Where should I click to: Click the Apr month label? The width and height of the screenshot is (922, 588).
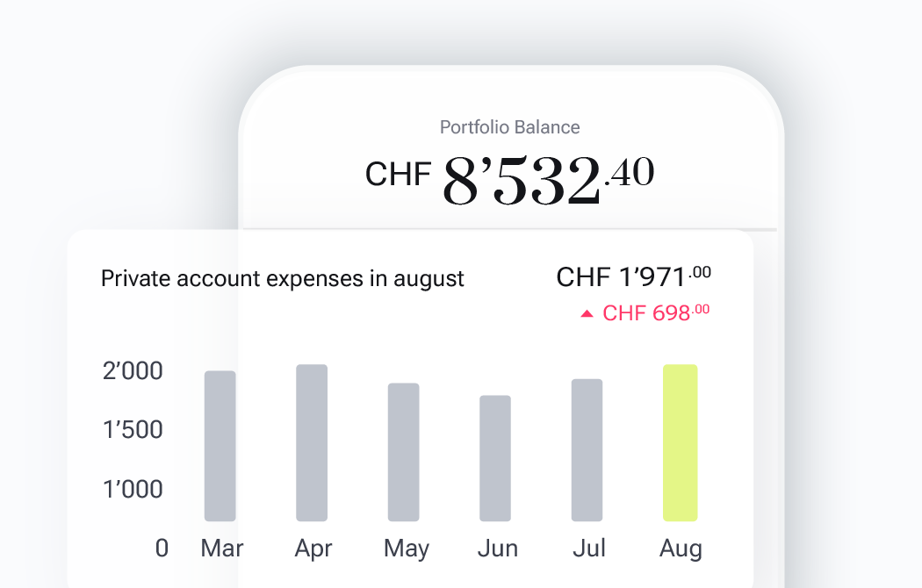tap(313, 549)
